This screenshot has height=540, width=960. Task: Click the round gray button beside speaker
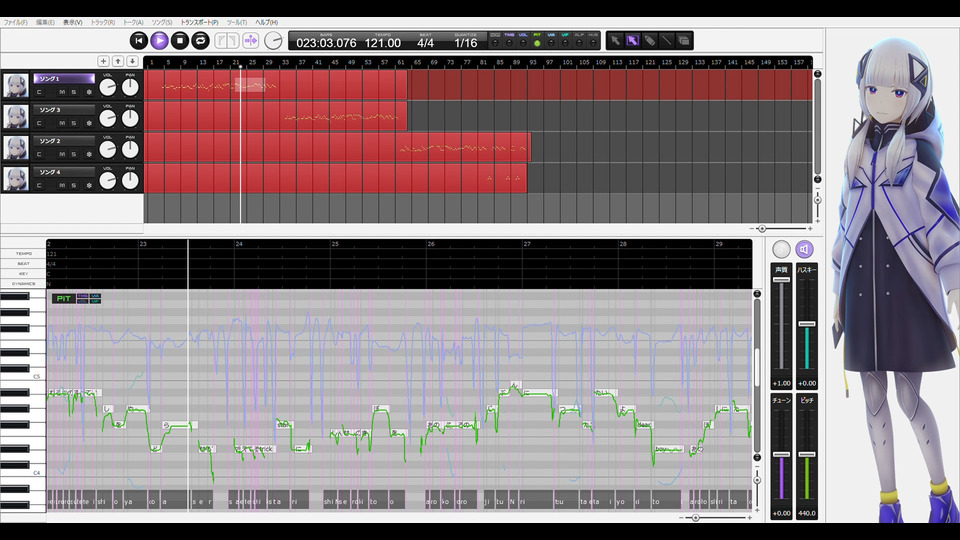781,249
